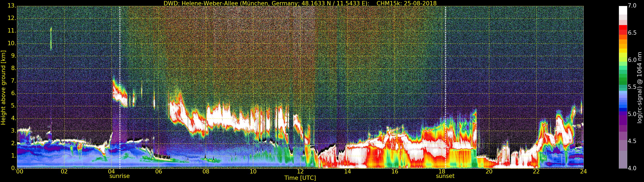
Task: Click the thin green streak near 10 km at 01:30
Action: tap(51, 39)
